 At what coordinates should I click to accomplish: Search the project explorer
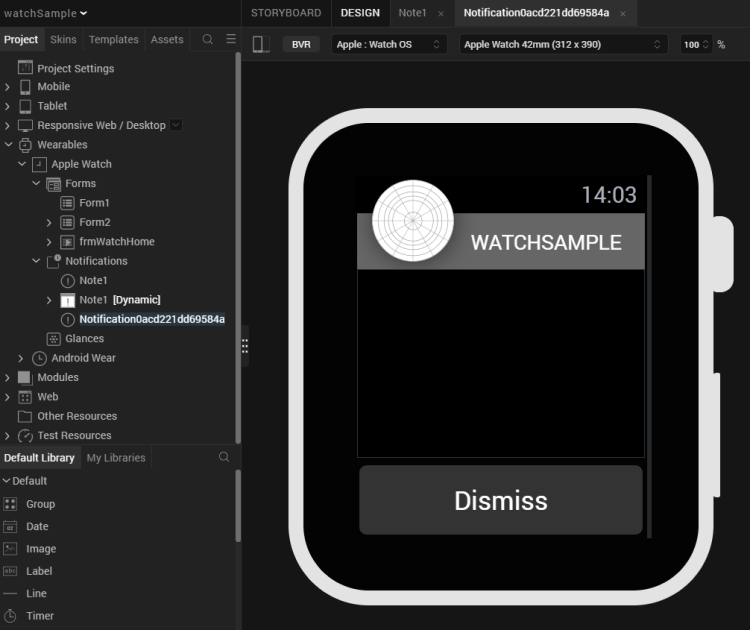tap(208, 39)
